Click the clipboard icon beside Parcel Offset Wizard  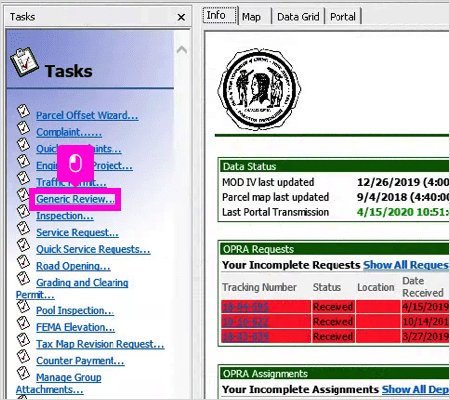tap(23, 111)
